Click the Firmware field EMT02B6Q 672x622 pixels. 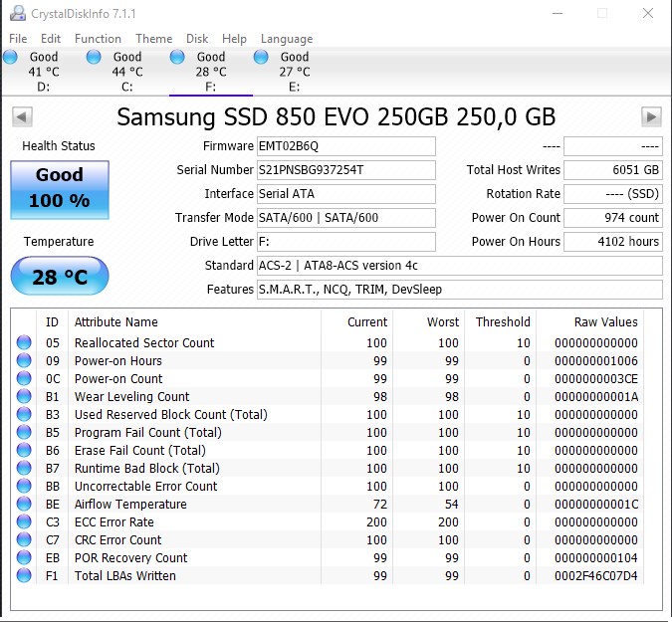coord(346,146)
